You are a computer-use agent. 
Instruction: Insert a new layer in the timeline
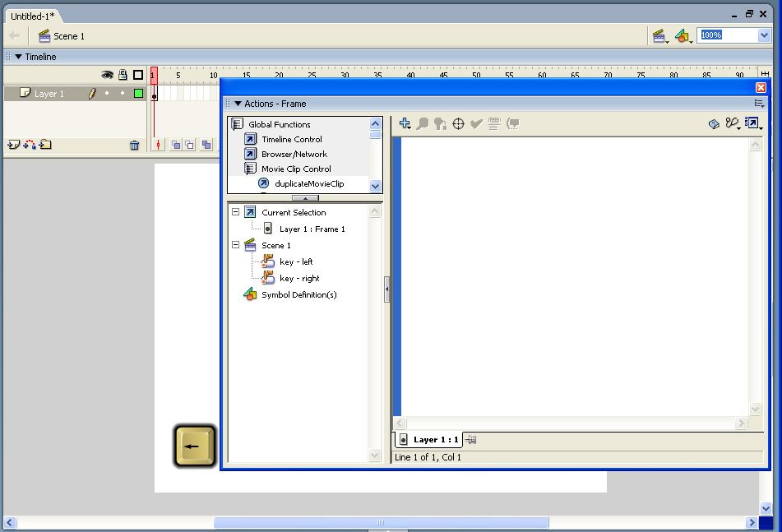(x=13, y=145)
